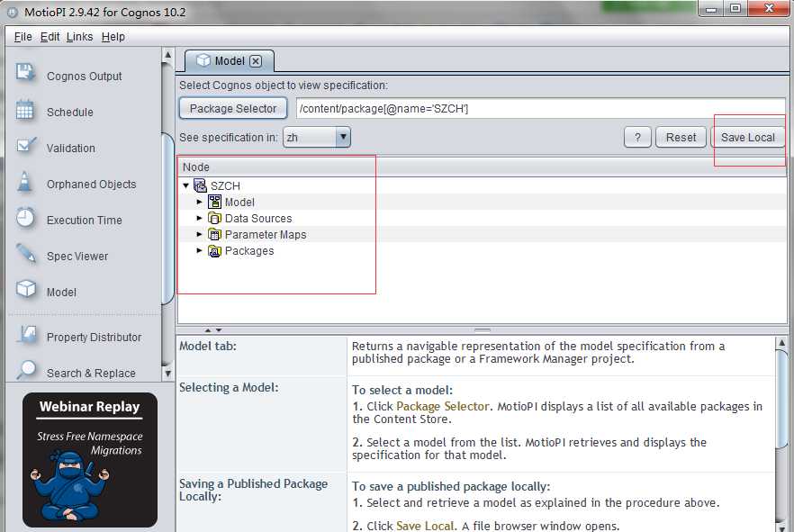Select the SZCH tree row text
The width and height of the screenshot is (794, 532).
point(225,185)
